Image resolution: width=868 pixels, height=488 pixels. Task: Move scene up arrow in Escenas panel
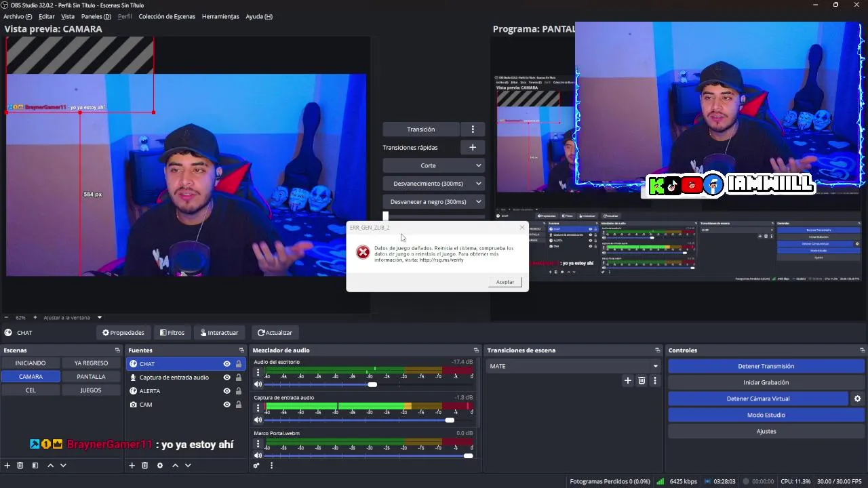pyautogui.click(x=50, y=466)
